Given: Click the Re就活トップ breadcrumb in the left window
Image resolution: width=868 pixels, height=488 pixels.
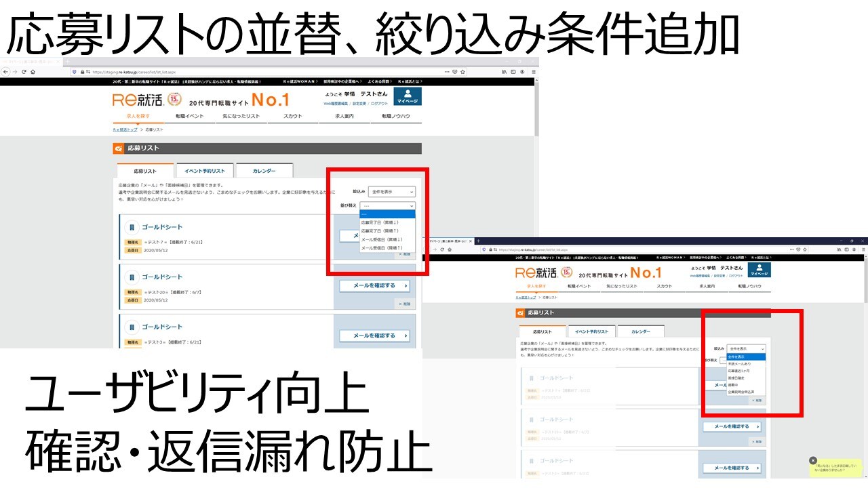Looking at the screenshot, I should pyautogui.click(x=125, y=129).
